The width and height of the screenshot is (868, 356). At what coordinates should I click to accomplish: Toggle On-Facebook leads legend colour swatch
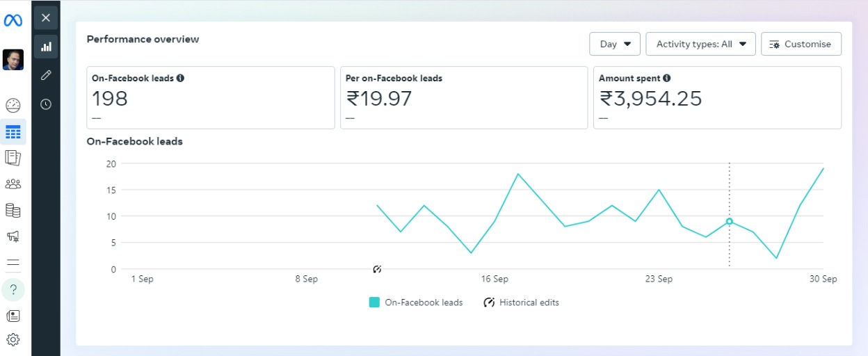[x=374, y=302]
